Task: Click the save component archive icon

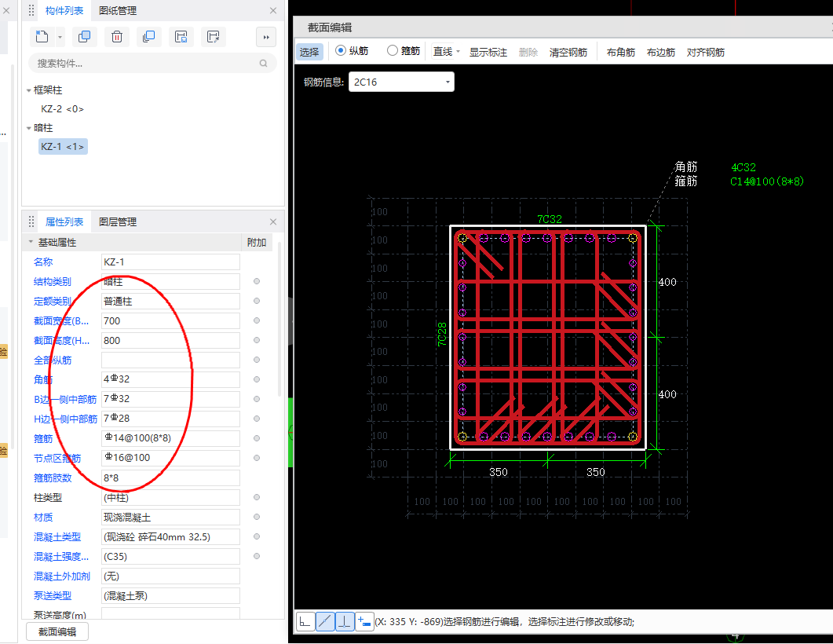Action: click(181, 37)
